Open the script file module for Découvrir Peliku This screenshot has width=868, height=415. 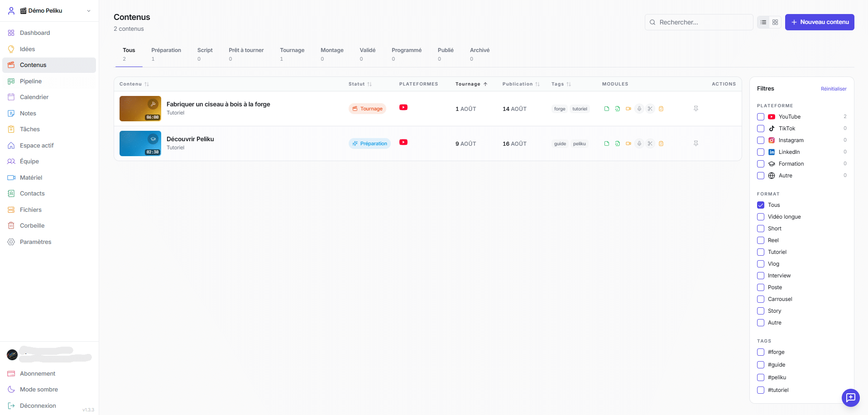[x=618, y=143]
